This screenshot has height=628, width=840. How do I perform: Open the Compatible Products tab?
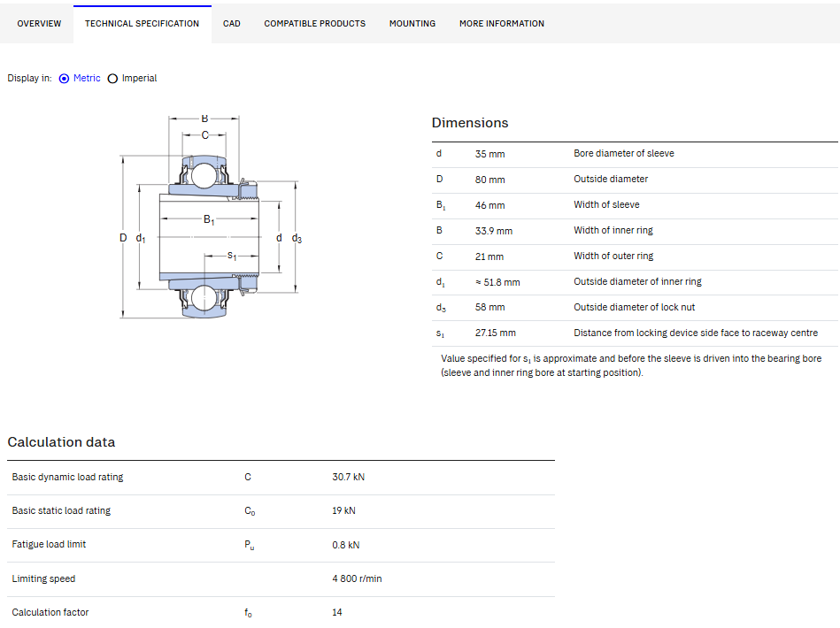pyautogui.click(x=314, y=24)
